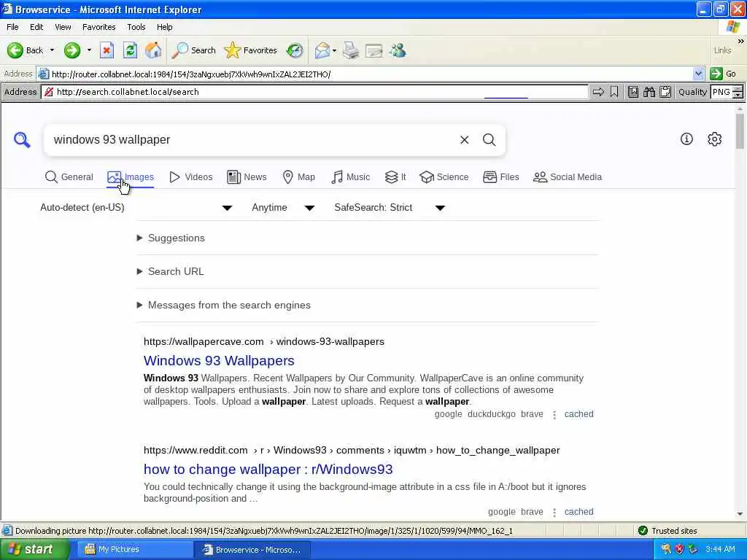Switch to the Music search tab
This screenshot has width=747, height=560.
[351, 177]
